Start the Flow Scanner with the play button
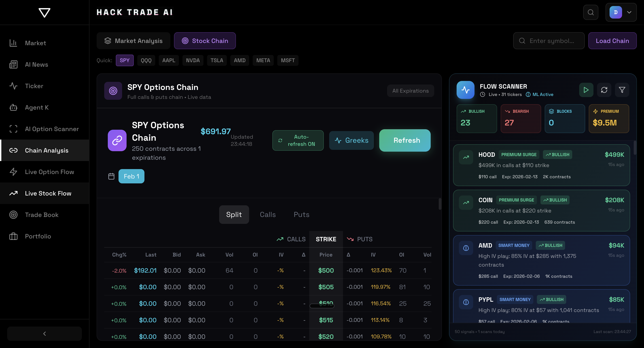This screenshot has width=644, height=348. click(586, 90)
